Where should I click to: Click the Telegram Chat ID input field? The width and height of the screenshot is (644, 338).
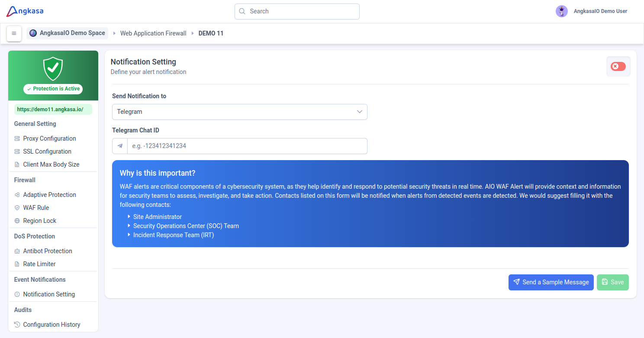click(247, 146)
